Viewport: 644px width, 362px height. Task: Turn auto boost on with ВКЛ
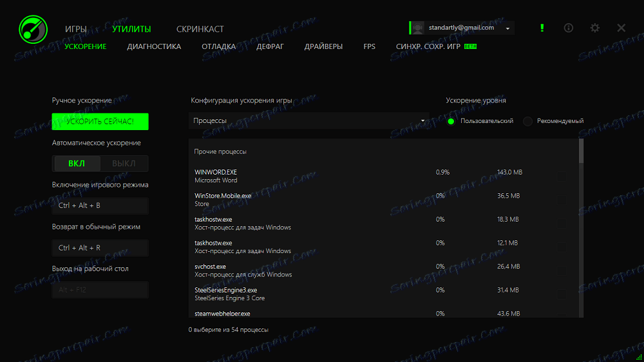[x=77, y=164]
